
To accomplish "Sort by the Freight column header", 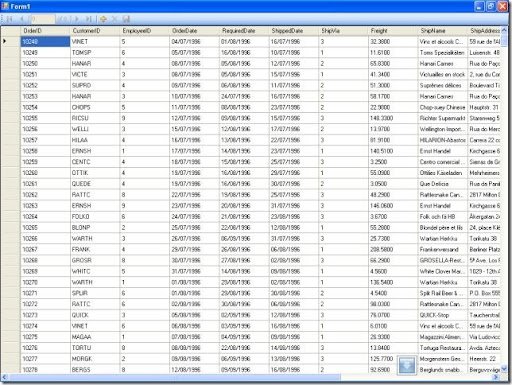I will coord(393,31).
